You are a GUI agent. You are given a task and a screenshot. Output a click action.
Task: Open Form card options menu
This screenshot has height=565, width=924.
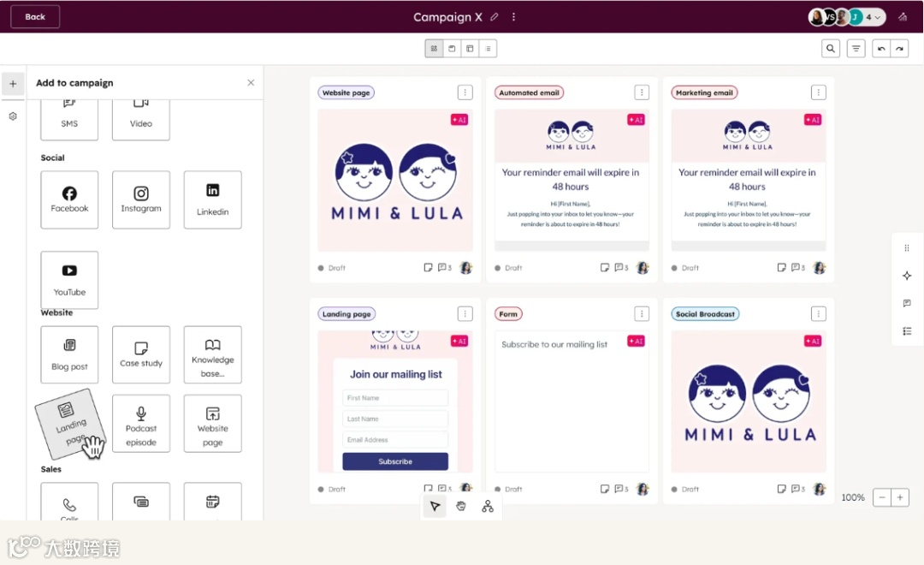tap(642, 314)
